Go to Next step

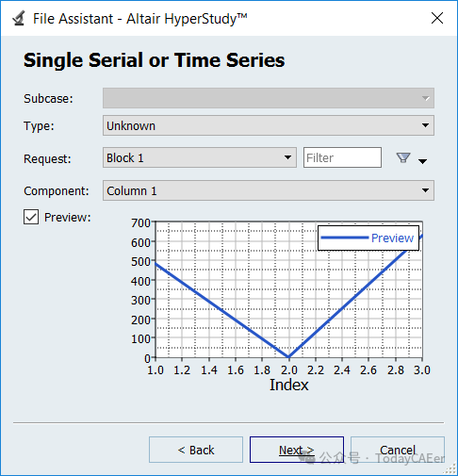click(297, 450)
